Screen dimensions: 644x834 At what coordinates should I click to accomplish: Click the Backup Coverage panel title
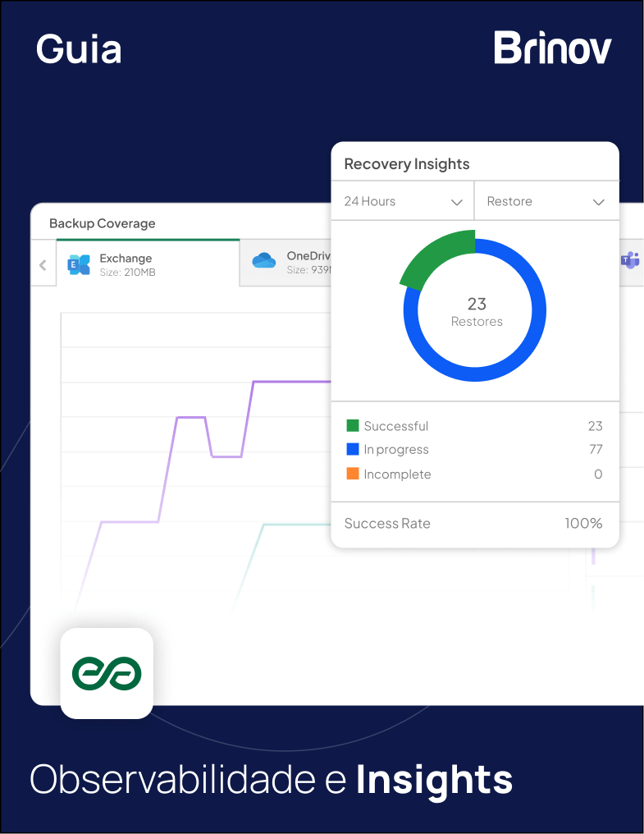[x=102, y=223]
